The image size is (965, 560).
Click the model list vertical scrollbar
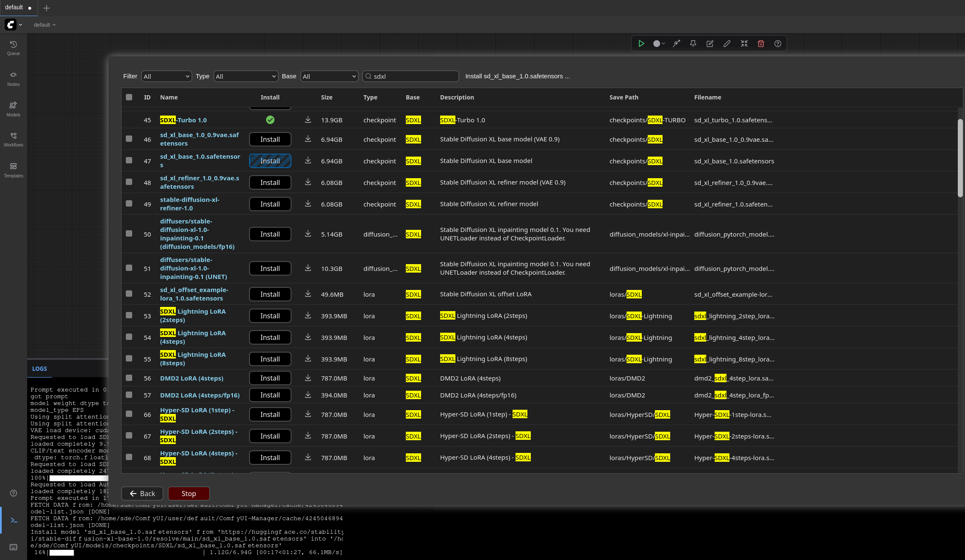coord(960,158)
